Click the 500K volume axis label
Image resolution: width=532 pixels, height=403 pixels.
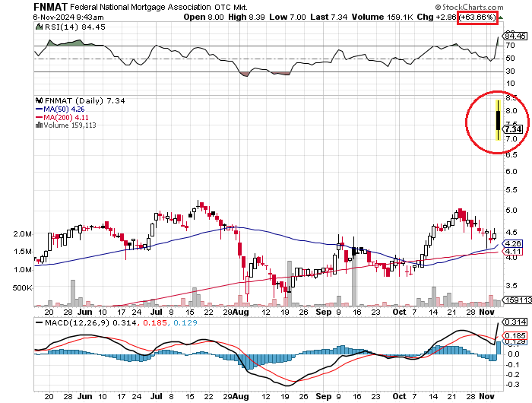(22, 288)
